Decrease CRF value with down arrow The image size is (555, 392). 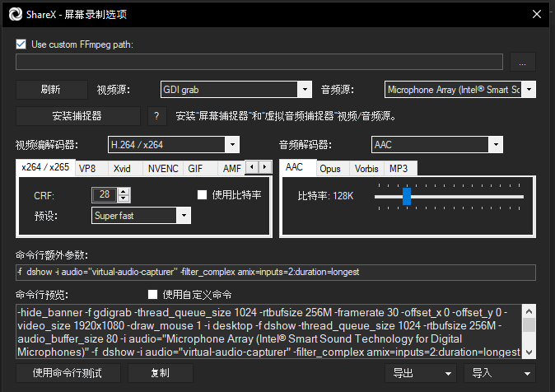[x=124, y=198]
